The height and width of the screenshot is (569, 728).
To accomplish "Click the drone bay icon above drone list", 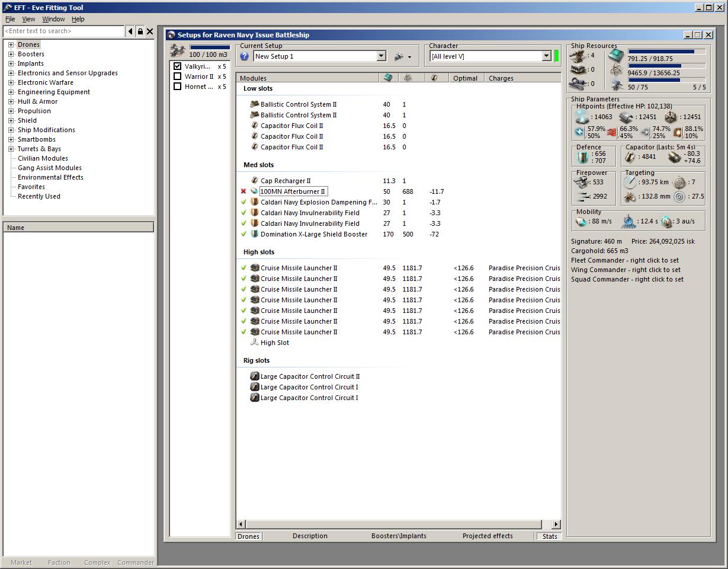I will pyautogui.click(x=177, y=50).
